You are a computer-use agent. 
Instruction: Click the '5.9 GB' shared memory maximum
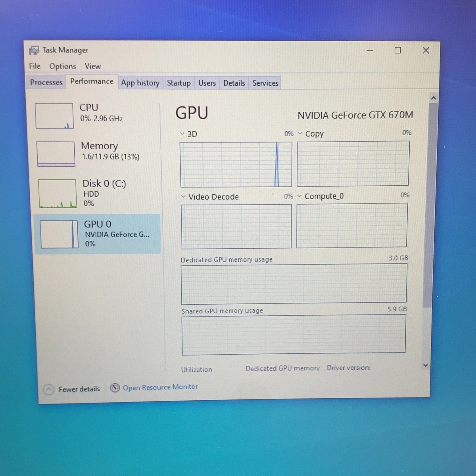(x=397, y=309)
